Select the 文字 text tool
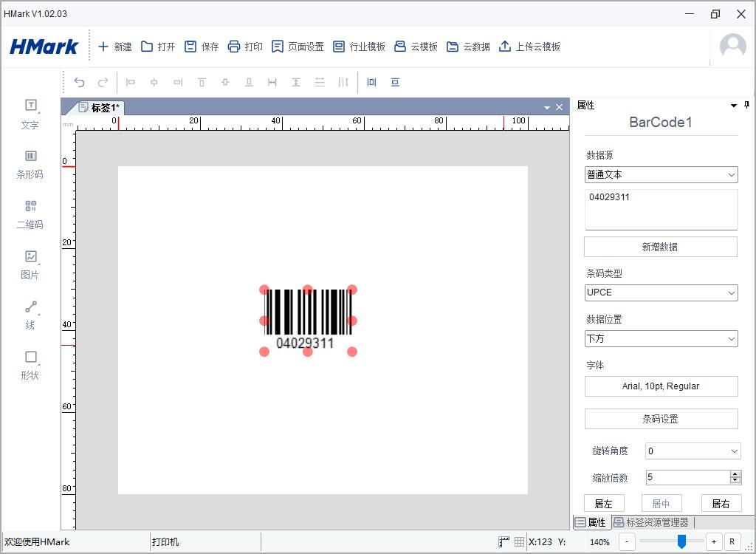This screenshot has height=554, width=756. click(x=30, y=114)
